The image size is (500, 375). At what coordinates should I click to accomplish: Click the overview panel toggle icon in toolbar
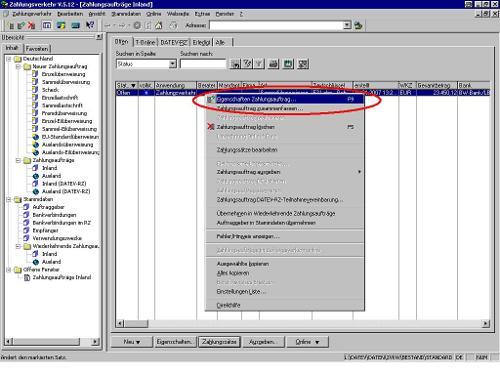point(47,25)
